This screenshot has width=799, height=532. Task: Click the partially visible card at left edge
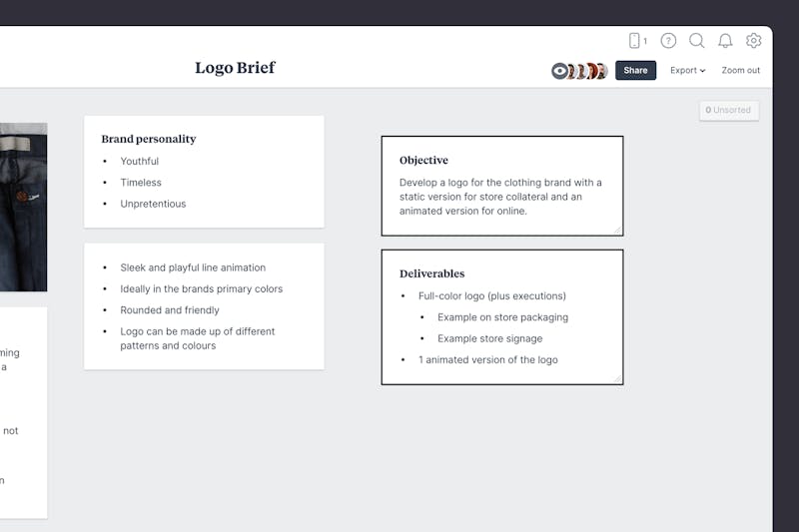22,412
